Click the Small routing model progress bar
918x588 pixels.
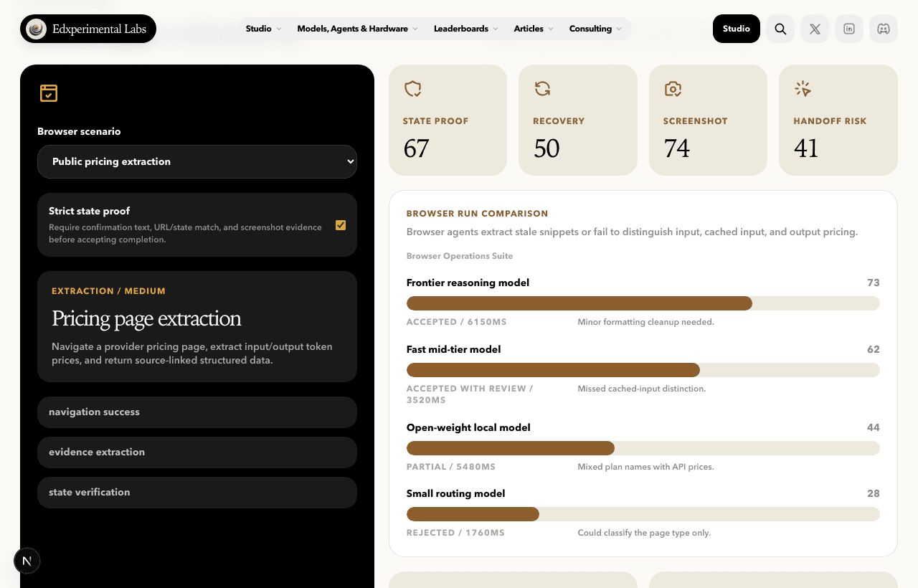[643, 514]
